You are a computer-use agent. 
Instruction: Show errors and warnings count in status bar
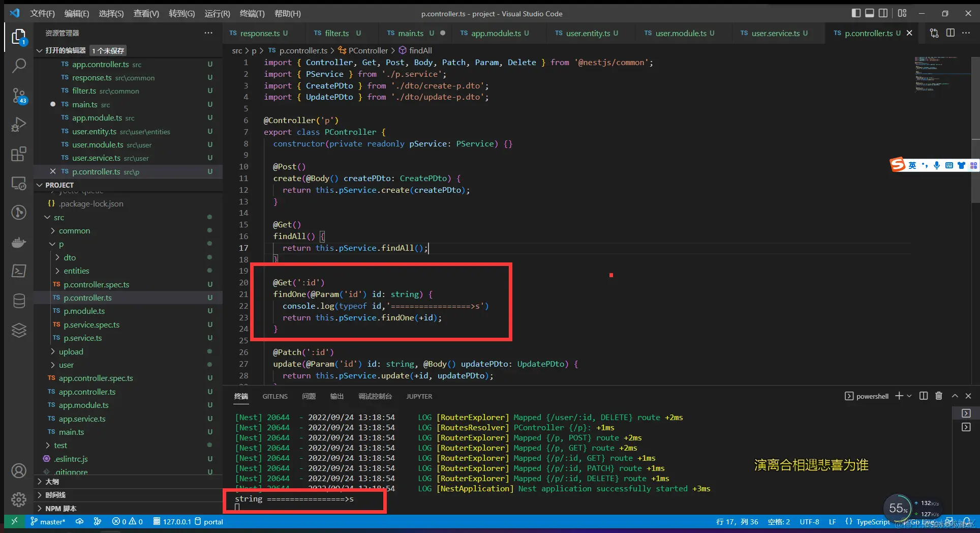pos(127,521)
